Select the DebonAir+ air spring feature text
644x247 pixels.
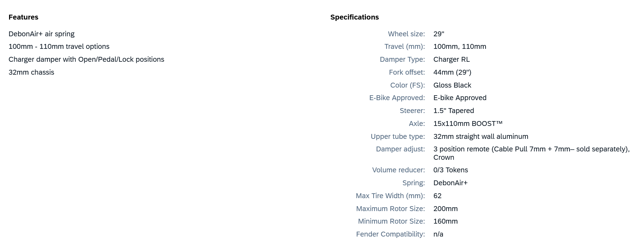41,34
